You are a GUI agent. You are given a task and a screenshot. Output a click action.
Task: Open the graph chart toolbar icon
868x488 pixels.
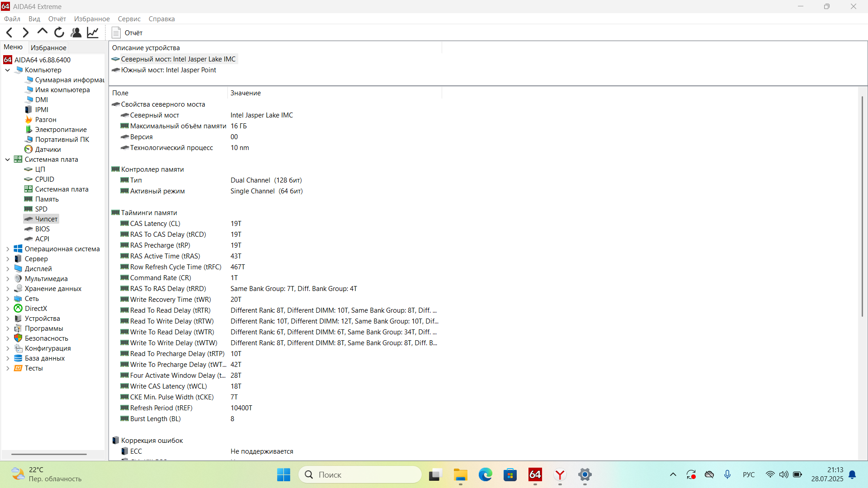pyautogui.click(x=93, y=33)
